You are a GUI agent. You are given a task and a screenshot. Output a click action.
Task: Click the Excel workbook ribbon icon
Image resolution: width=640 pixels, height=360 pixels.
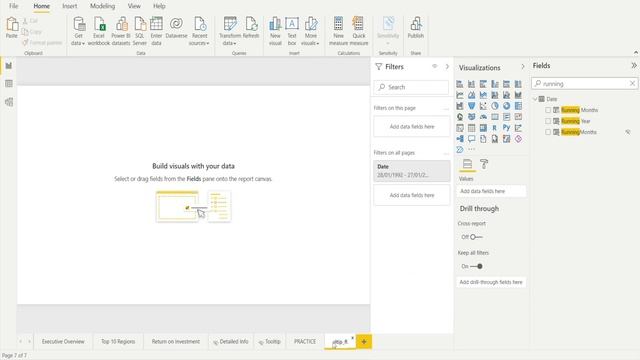click(99, 31)
